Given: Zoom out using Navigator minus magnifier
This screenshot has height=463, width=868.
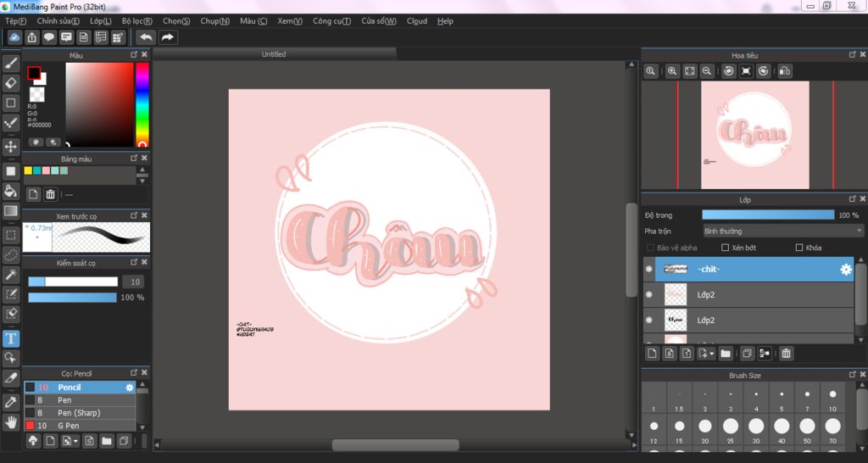Looking at the screenshot, I should [x=706, y=71].
